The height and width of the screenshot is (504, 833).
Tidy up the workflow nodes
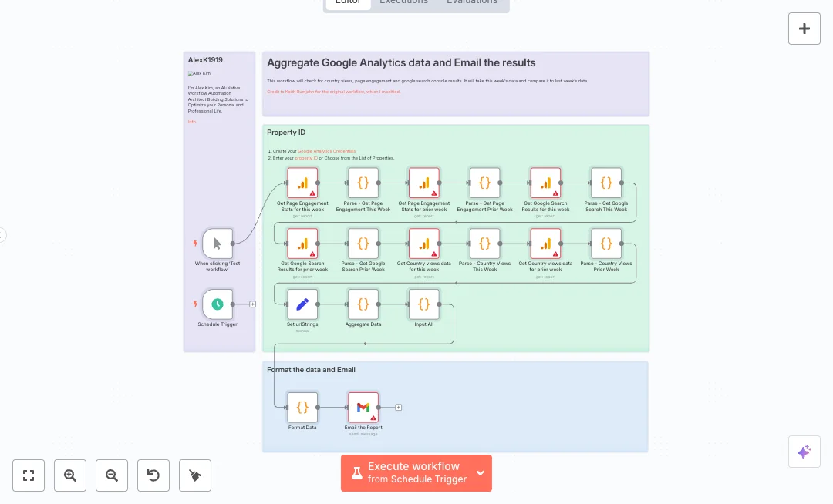195,475
